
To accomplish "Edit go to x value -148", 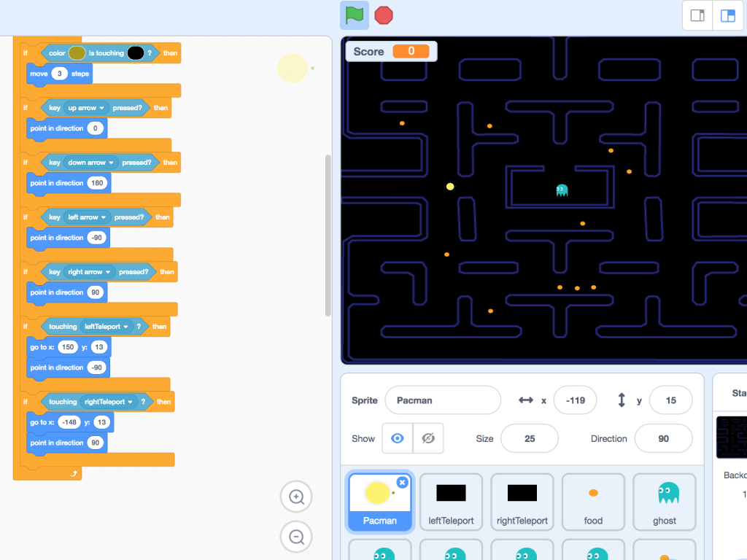I will pyautogui.click(x=69, y=422).
